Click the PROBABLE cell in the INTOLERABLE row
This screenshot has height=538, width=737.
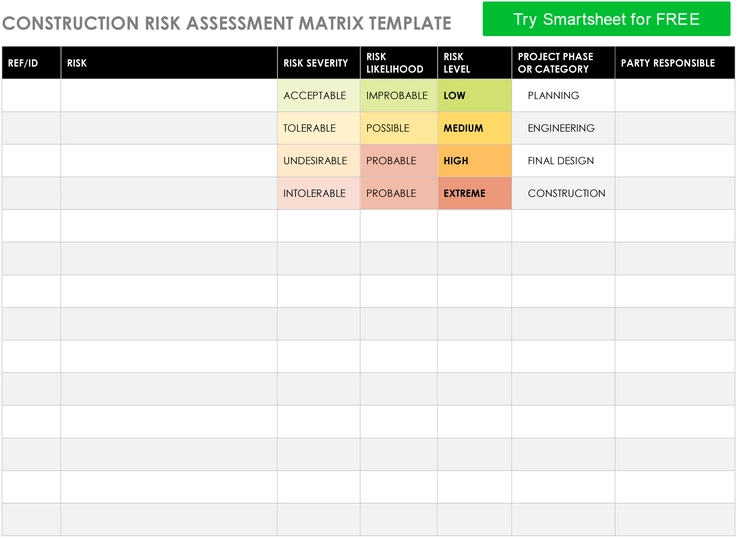[399, 193]
